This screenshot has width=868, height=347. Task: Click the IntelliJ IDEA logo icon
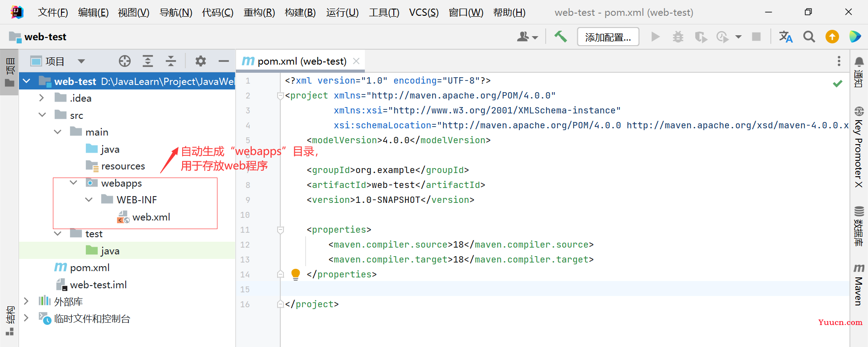point(17,12)
